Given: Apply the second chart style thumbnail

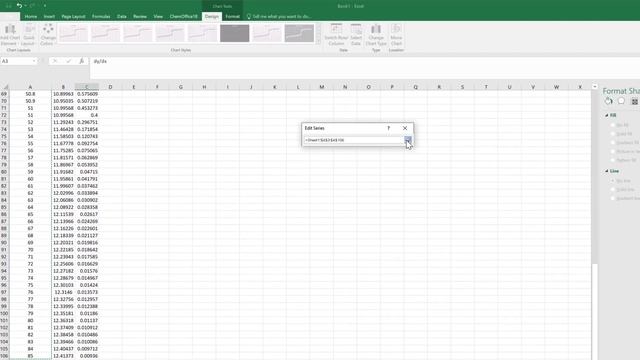Looking at the screenshot, I should [x=106, y=33].
